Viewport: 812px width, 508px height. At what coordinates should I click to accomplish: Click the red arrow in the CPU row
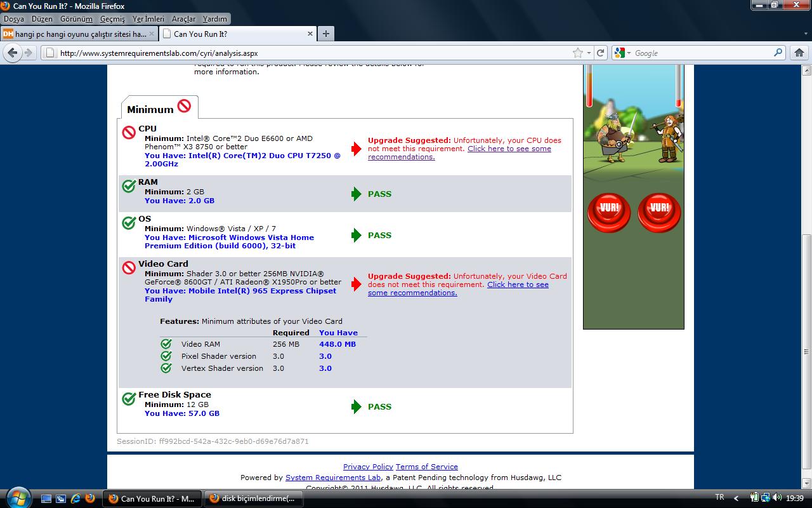coord(357,149)
